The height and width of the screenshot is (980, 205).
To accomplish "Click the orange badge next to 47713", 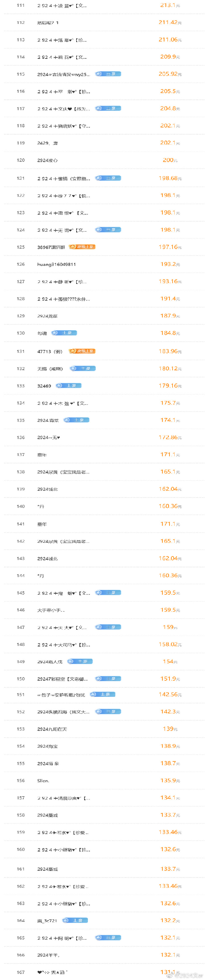I will tap(82, 351).
